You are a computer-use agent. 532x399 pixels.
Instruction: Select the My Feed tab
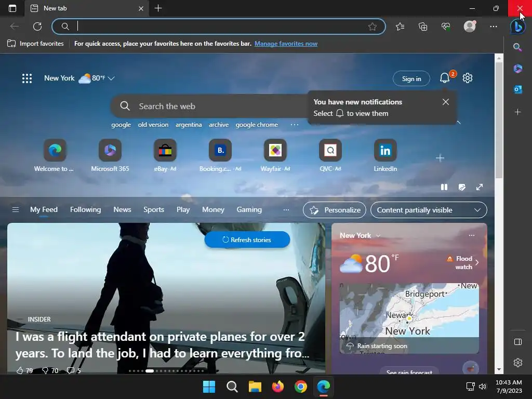click(x=44, y=210)
